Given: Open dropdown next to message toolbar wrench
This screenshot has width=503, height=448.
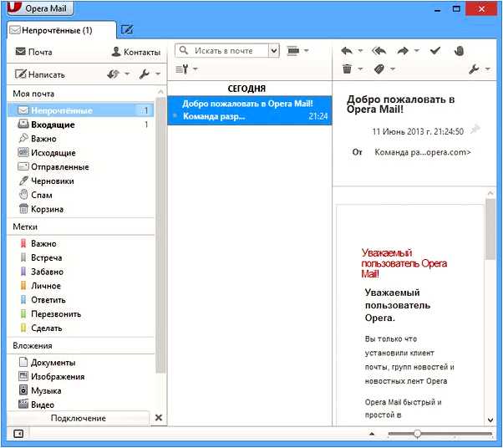Looking at the screenshot, I should [488, 69].
